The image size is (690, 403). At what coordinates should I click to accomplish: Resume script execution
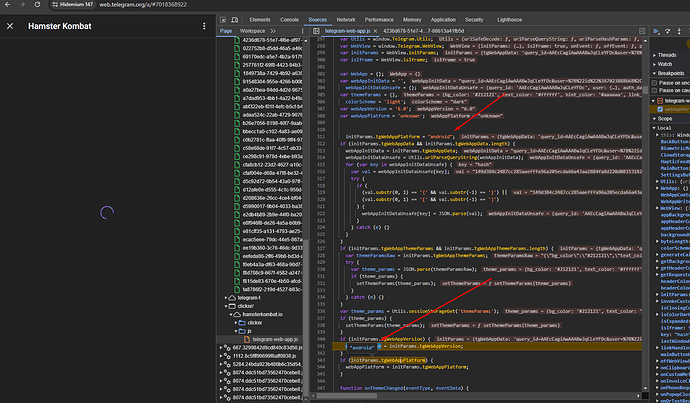[x=656, y=31]
